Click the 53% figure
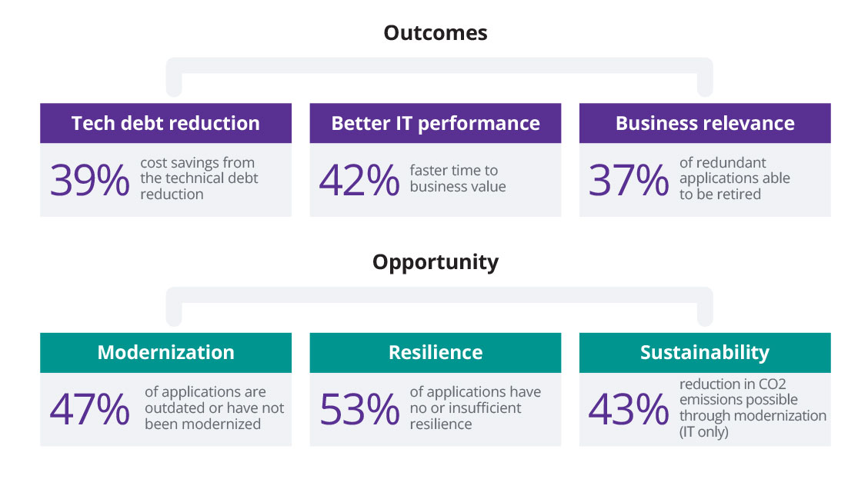The height and width of the screenshot is (479, 868). coord(359,409)
